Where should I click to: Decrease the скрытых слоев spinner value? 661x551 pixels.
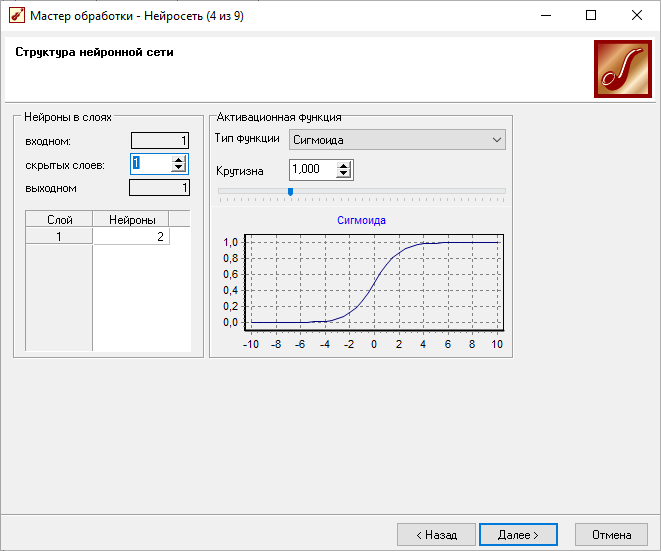click(x=179, y=168)
